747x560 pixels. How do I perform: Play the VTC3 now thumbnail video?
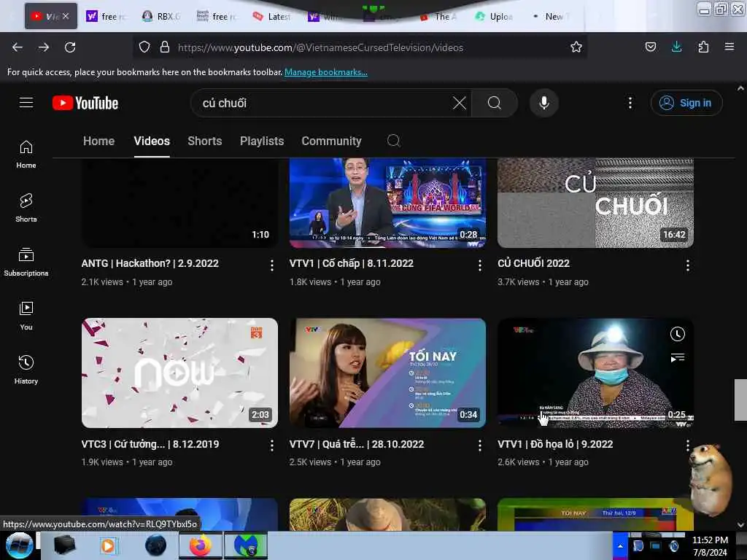pyautogui.click(x=179, y=373)
